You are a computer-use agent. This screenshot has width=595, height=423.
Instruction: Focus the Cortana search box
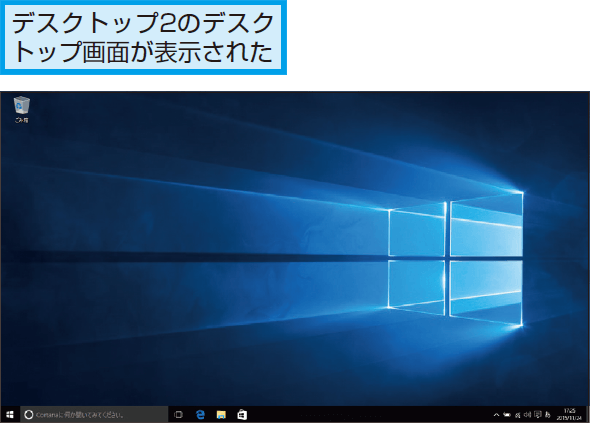tap(94, 415)
